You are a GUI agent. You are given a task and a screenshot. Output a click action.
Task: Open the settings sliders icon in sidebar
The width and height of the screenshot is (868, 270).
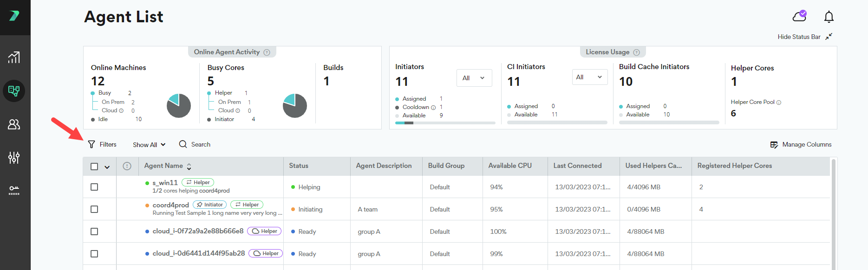point(14,158)
